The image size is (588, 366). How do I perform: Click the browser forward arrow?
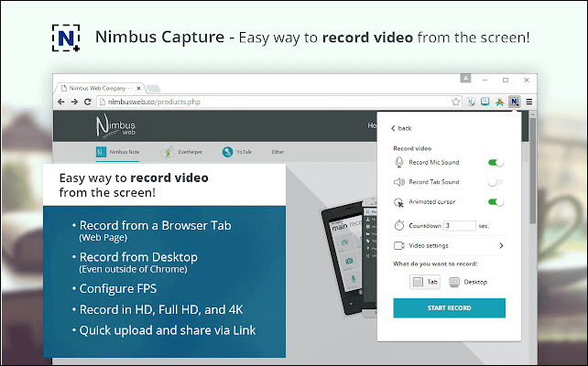coord(74,102)
